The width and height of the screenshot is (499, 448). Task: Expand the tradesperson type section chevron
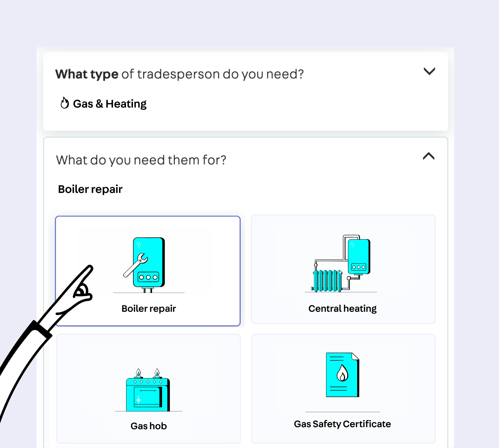tap(429, 71)
